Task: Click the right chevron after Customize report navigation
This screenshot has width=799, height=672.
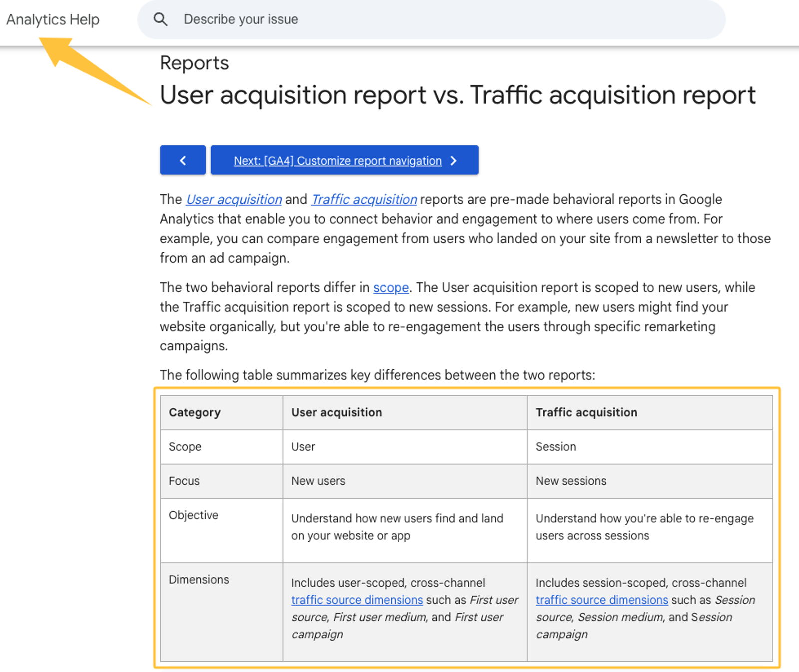Action: [x=454, y=160]
